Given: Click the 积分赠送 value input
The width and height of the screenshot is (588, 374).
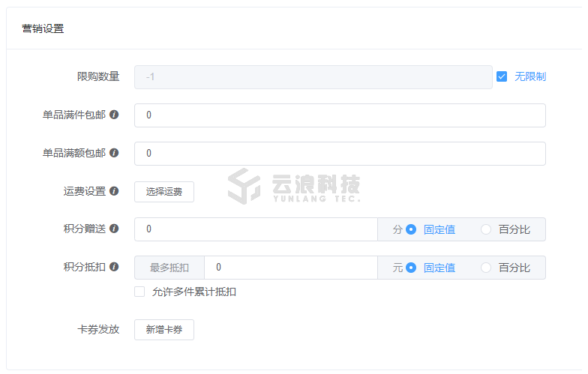Looking at the screenshot, I should [256, 229].
